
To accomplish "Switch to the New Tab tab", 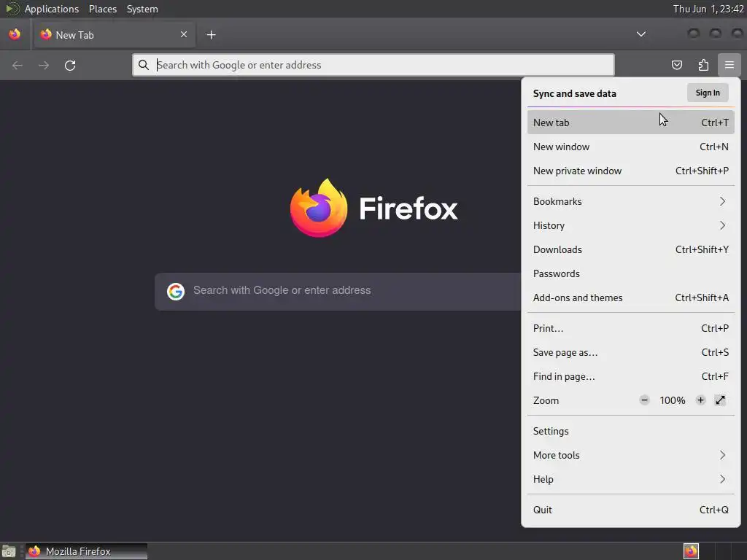I will pyautogui.click(x=115, y=35).
